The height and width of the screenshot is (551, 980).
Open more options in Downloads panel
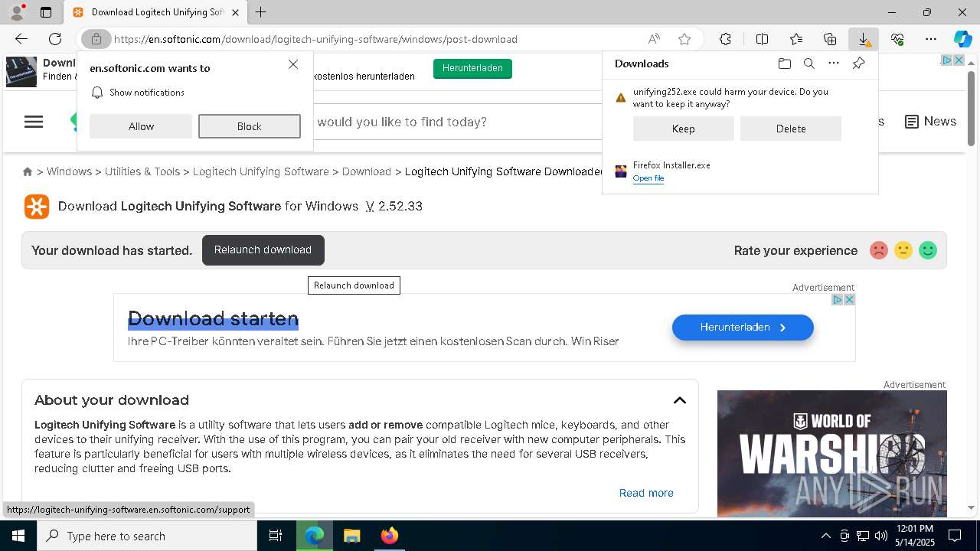click(834, 64)
